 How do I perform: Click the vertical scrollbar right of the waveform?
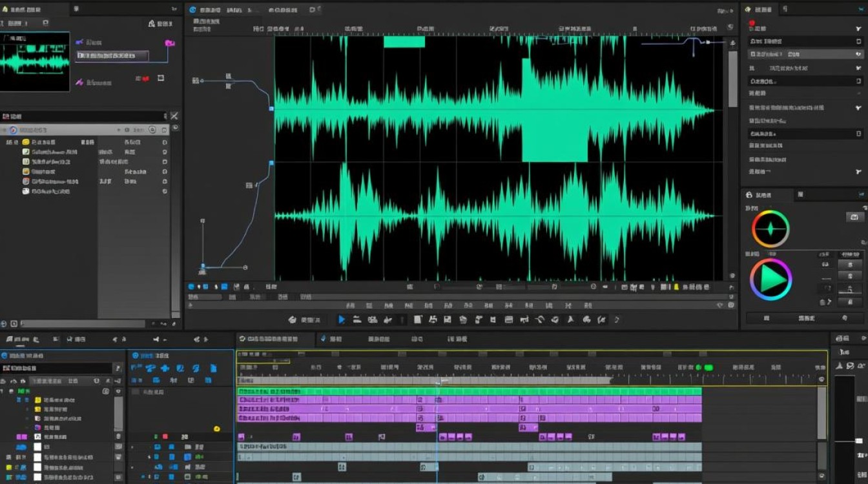[733, 79]
